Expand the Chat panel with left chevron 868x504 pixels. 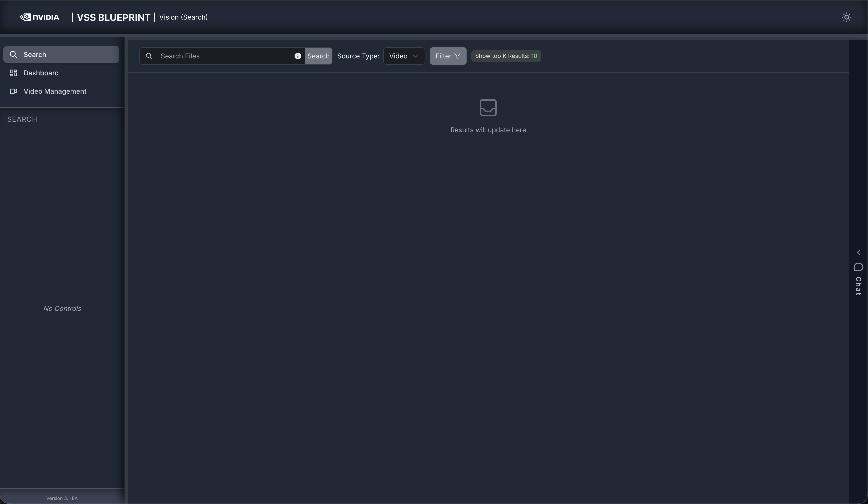(x=858, y=253)
